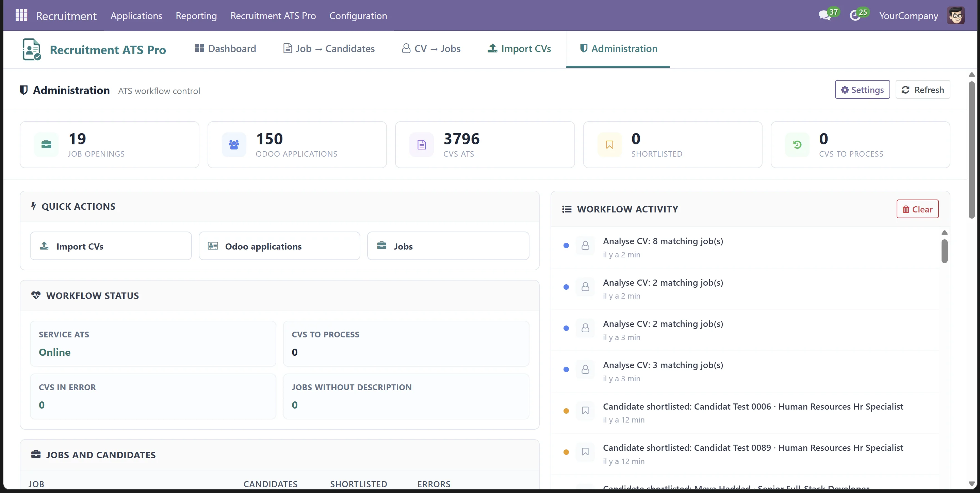Click the ID card icon on Odoo applications

coord(213,246)
